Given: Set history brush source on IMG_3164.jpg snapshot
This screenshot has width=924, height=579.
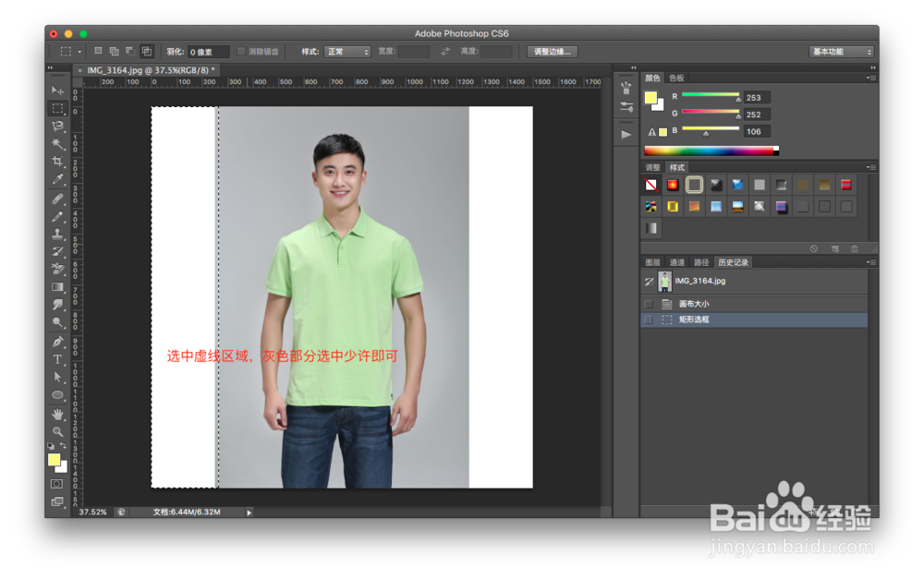Looking at the screenshot, I should (649, 282).
